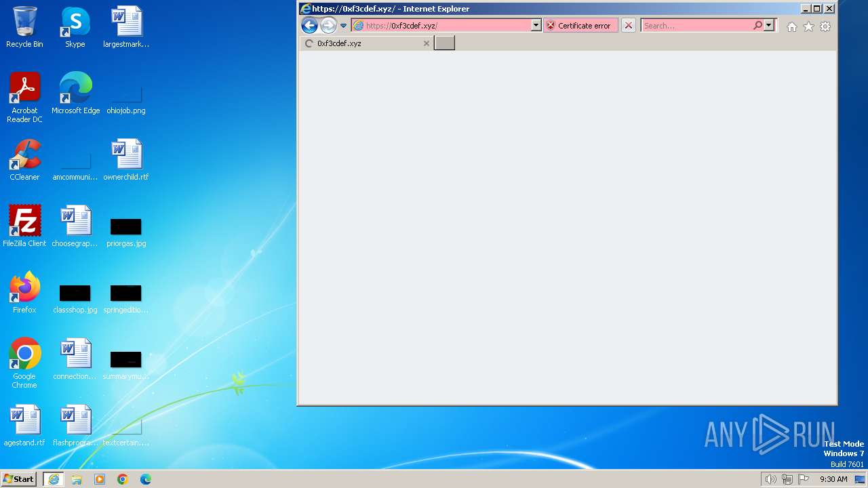Expand the address bar autocomplete dropdown

pyautogui.click(x=536, y=26)
